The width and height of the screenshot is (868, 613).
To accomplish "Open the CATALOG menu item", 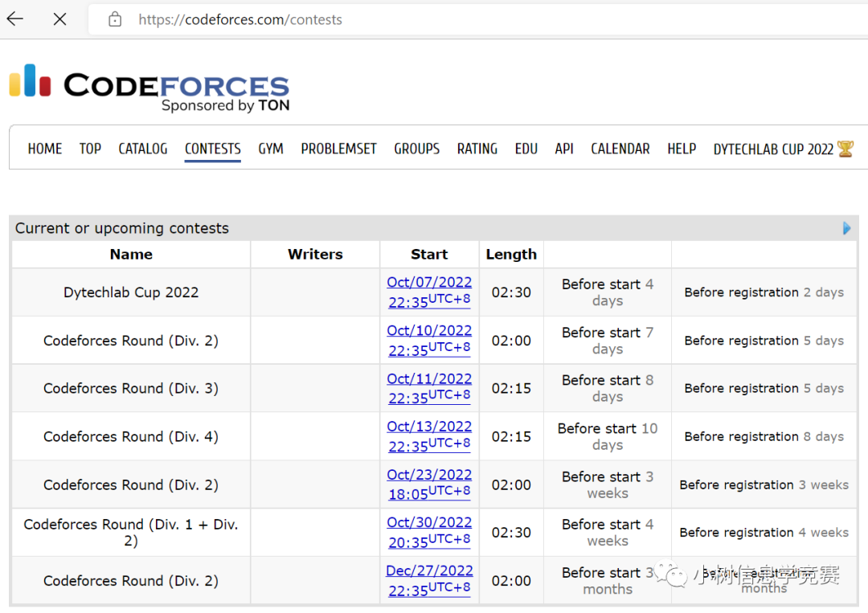I will [x=143, y=149].
